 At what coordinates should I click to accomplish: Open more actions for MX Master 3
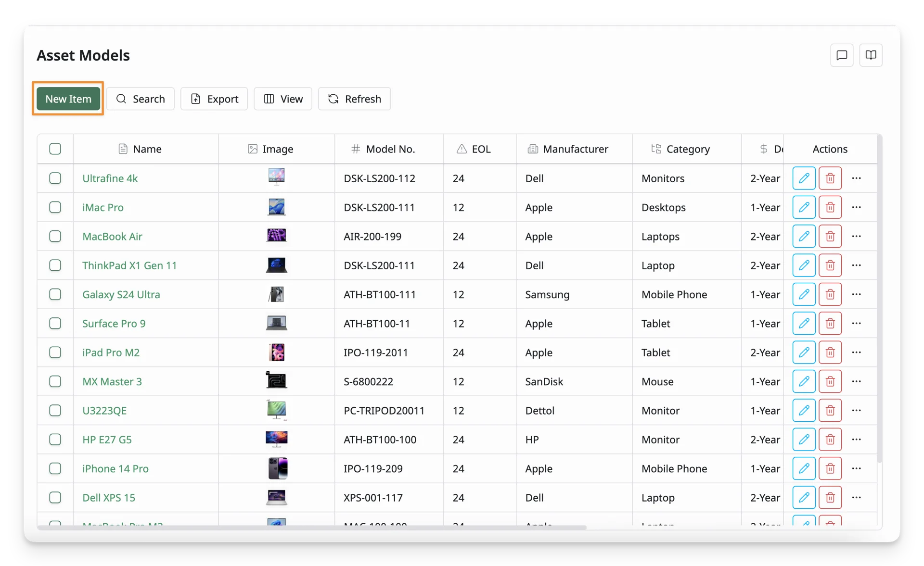click(856, 381)
